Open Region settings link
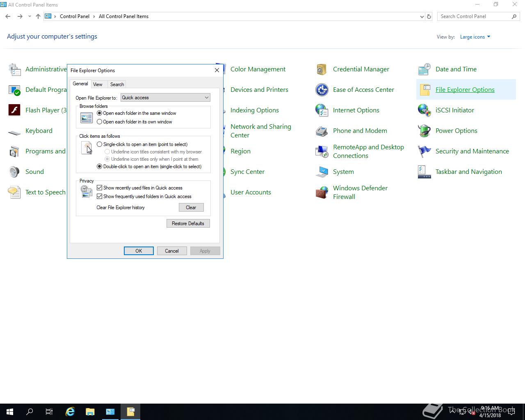The height and width of the screenshot is (420, 525). [x=240, y=151]
